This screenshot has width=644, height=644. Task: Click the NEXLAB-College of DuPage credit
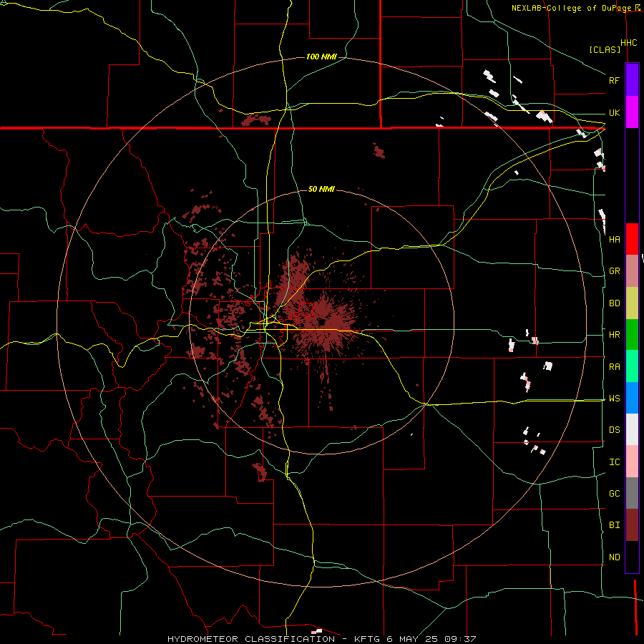coord(572,8)
